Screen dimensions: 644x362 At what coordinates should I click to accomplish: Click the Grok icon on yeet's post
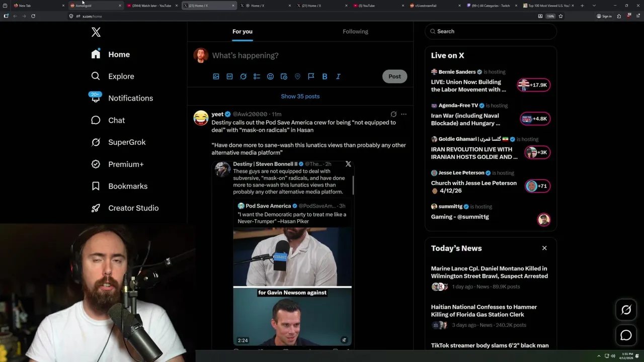[x=393, y=114]
